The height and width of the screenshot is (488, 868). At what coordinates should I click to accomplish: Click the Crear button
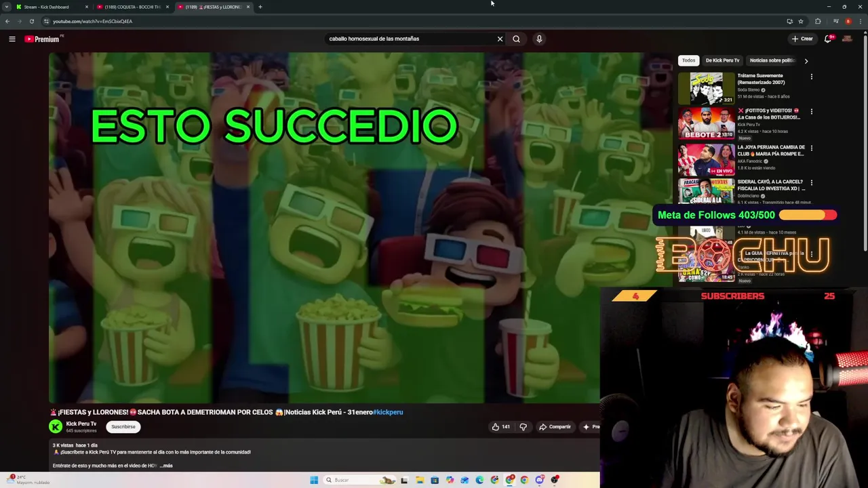click(802, 39)
